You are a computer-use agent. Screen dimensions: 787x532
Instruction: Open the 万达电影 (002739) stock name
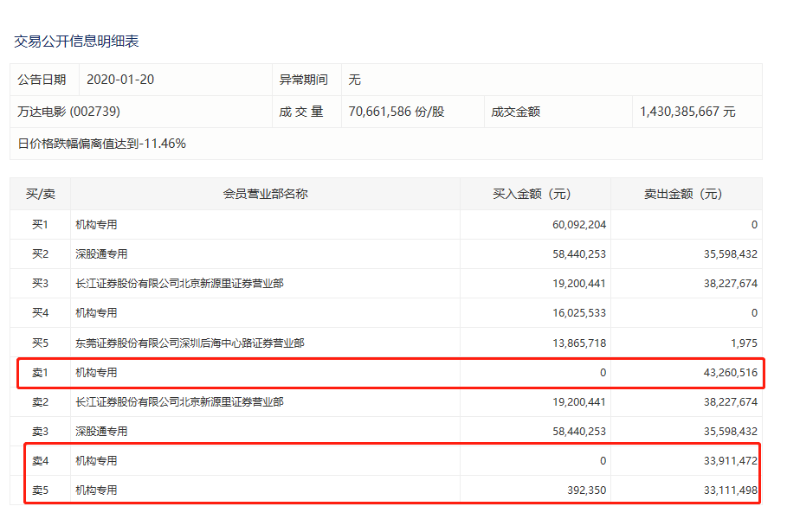[x=68, y=112]
